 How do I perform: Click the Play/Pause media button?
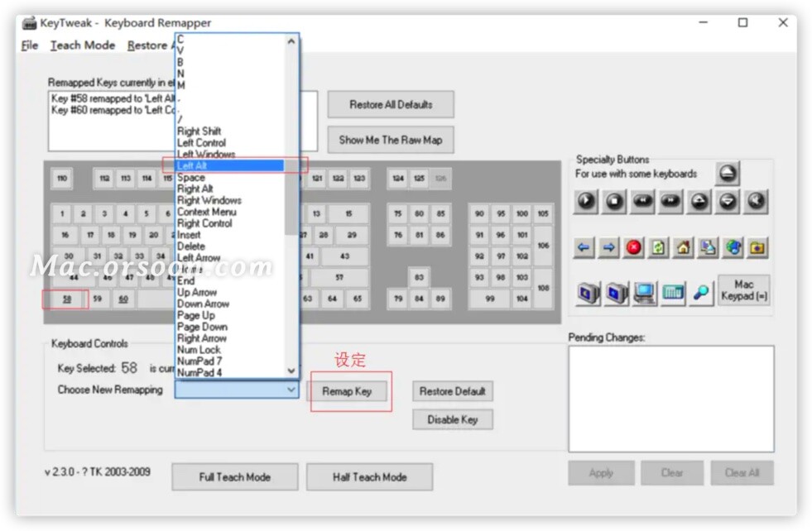tap(586, 201)
